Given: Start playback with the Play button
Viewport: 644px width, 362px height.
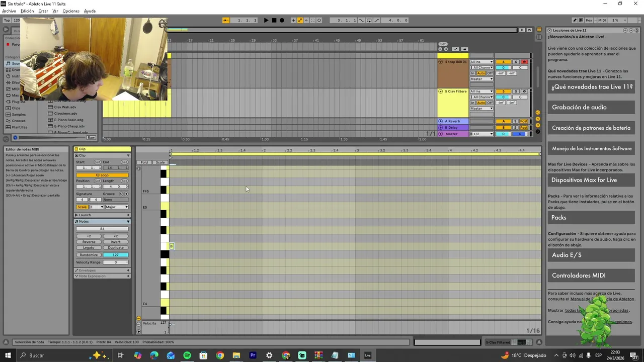Looking at the screenshot, I should coord(266,20).
